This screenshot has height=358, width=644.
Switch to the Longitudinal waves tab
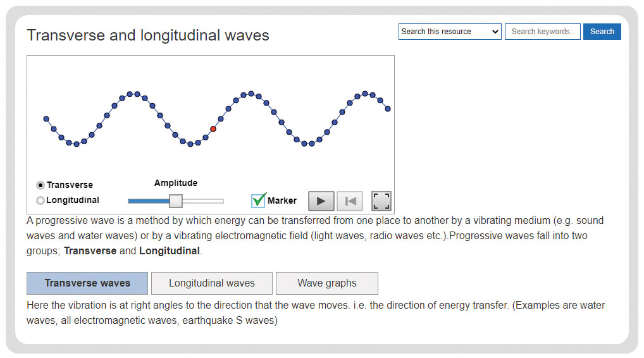tap(212, 283)
